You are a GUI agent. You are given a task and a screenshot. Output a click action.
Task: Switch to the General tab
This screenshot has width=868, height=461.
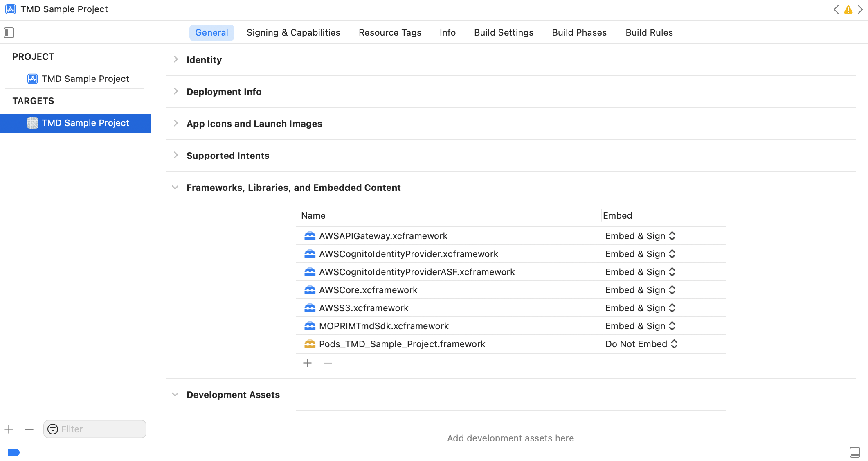[211, 33]
